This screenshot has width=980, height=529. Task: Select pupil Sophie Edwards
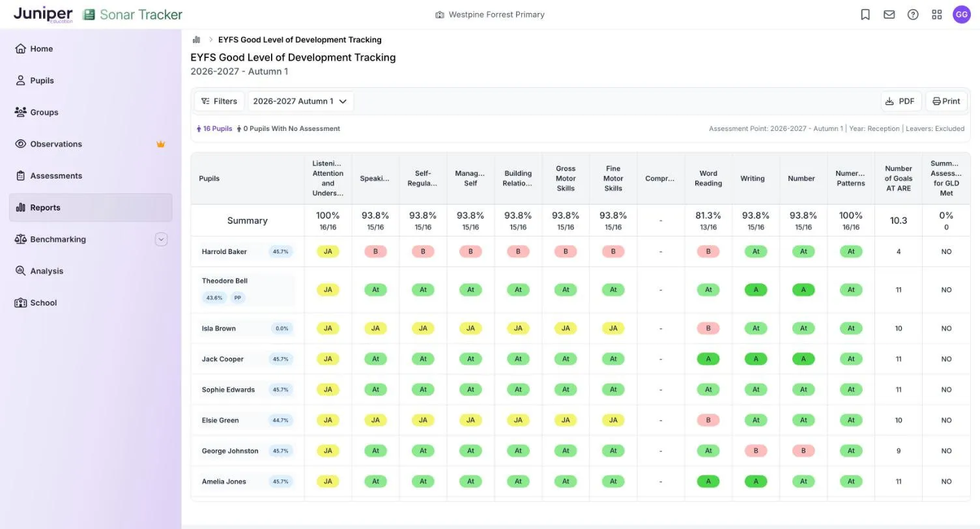(228, 390)
